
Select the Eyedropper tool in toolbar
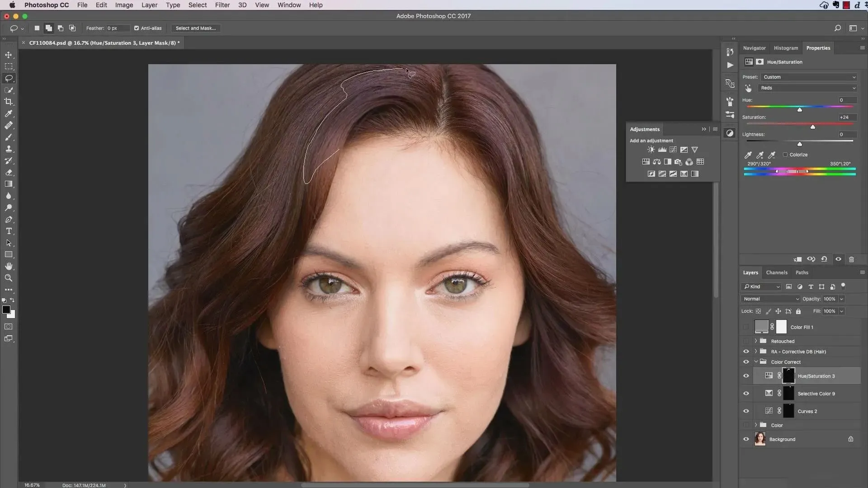(9, 113)
